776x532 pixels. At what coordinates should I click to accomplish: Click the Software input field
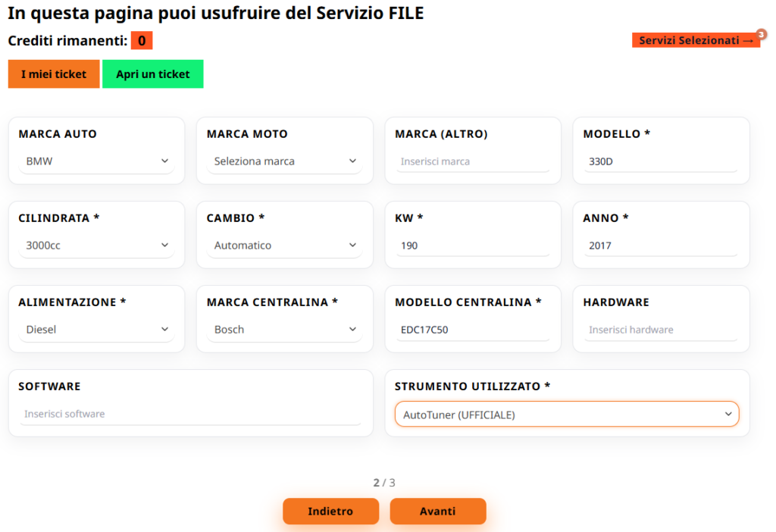[x=190, y=415]
